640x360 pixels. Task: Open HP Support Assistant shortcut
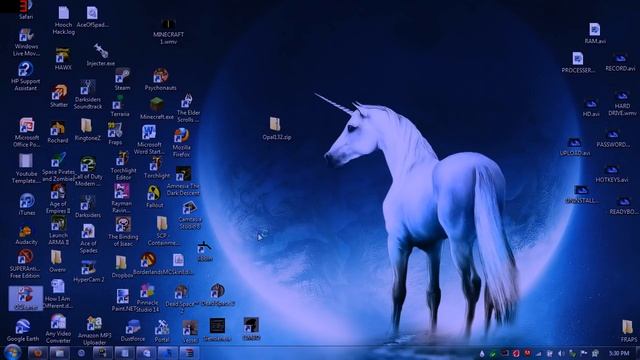25,77
